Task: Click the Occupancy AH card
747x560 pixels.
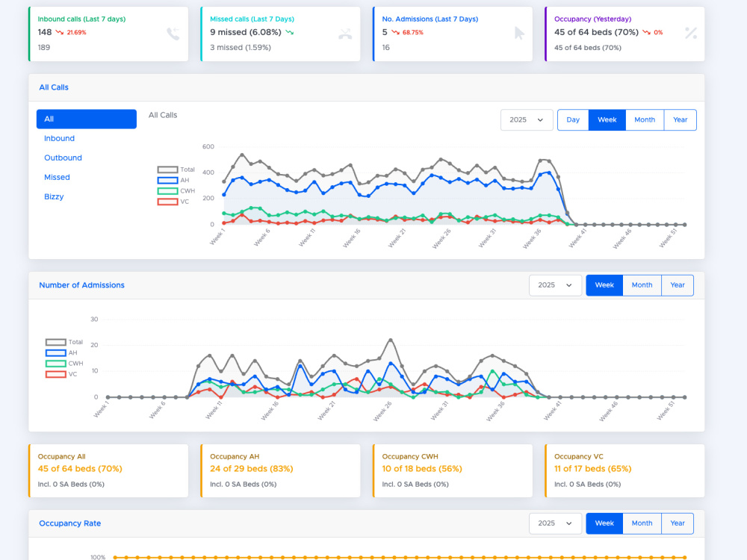Action: (x=281, y=471)
